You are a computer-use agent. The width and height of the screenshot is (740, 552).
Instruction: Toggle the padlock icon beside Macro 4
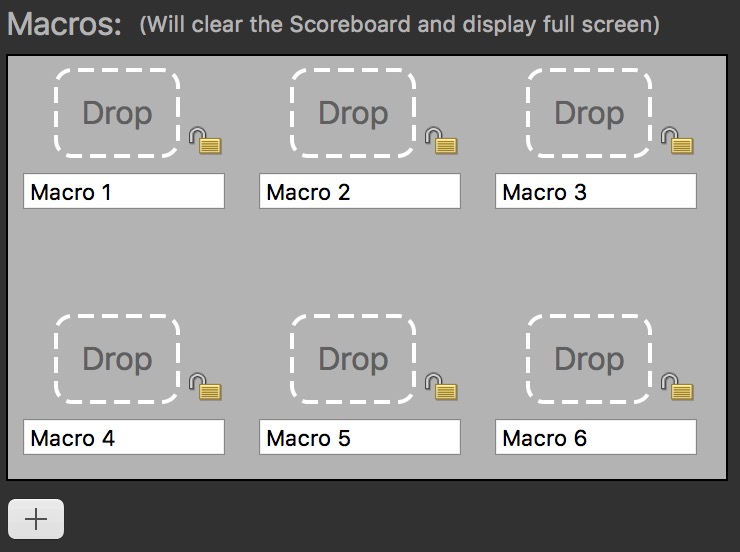pyautogui.click(x=205, y=387)
